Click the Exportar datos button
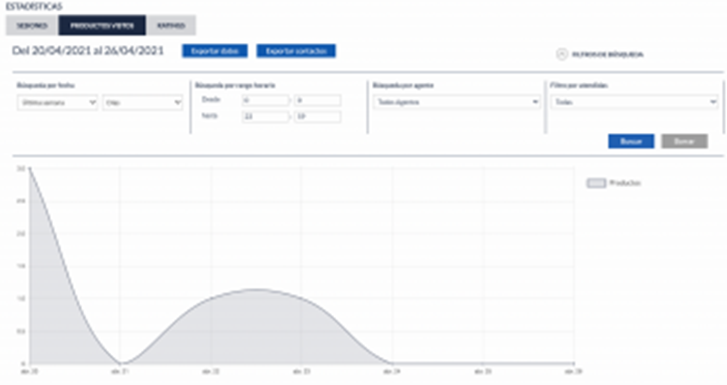727x385 pixels. (x=215, y=51)
